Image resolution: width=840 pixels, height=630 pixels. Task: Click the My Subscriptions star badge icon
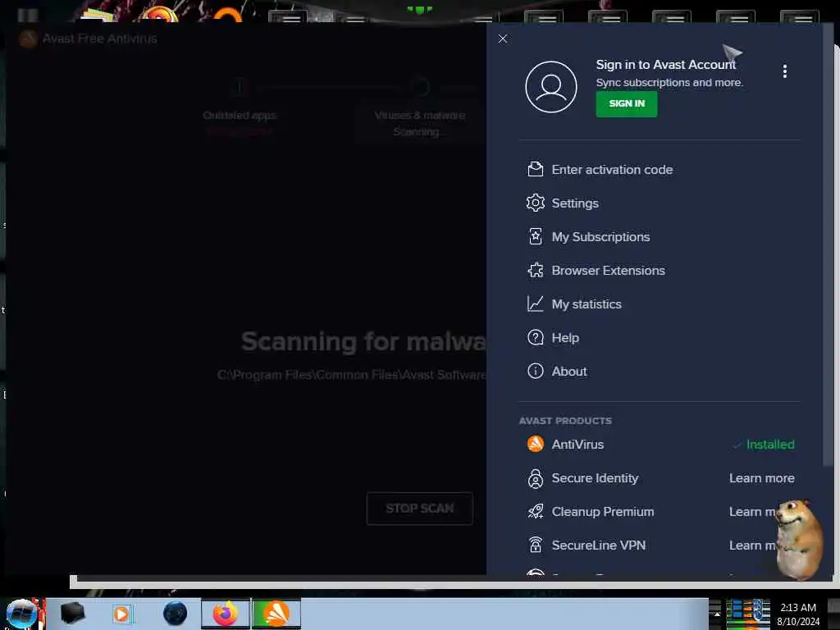[535, 236]
